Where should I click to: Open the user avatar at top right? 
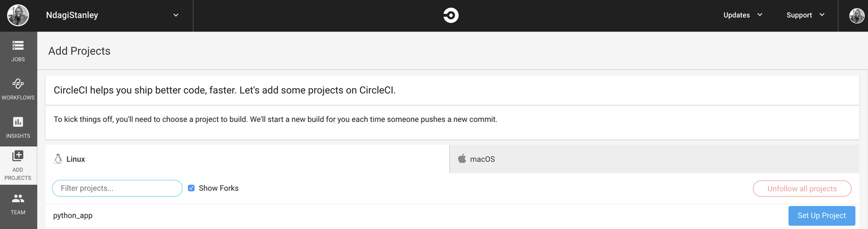click(857, 16)
